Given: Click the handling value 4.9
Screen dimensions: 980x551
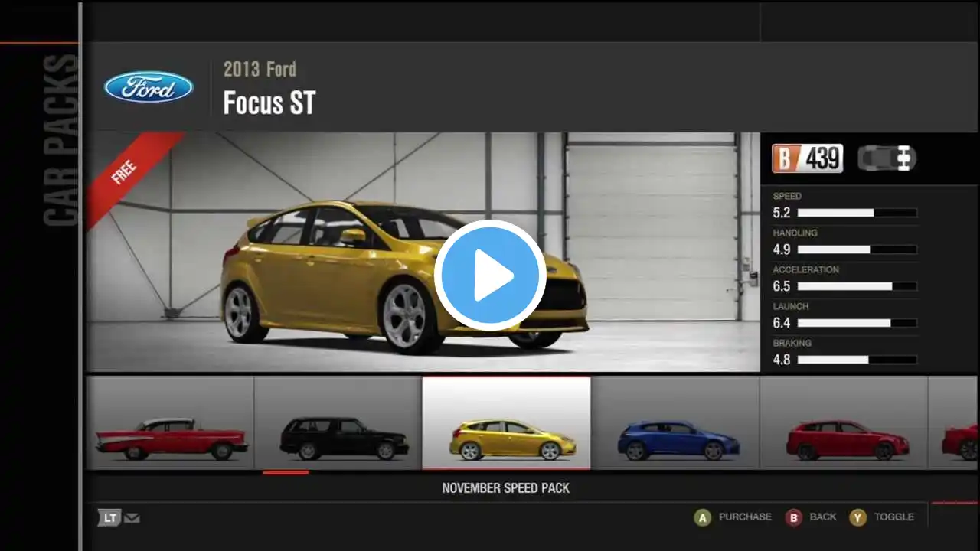Looking at the screenshot, I should point(782,249).
